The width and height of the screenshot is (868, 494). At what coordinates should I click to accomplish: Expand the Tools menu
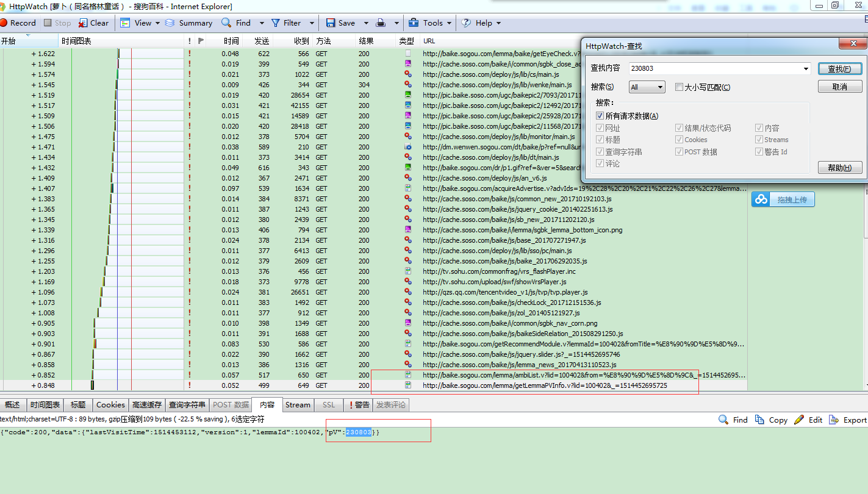pos(432,23)
